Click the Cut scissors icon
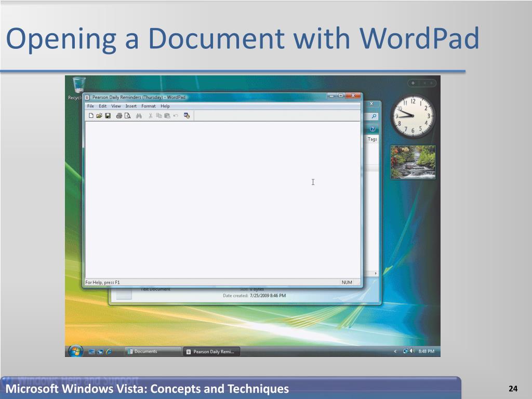The width and height of the screenshot is (532, 399). pyautogui.click(x=150, y=116)
